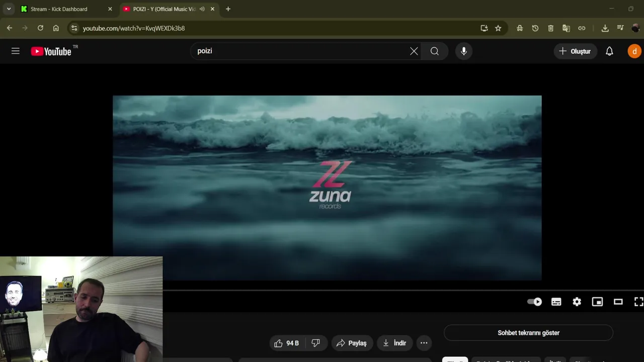Start voice search with the microphone
644x362 pixels.
point(464,51)
